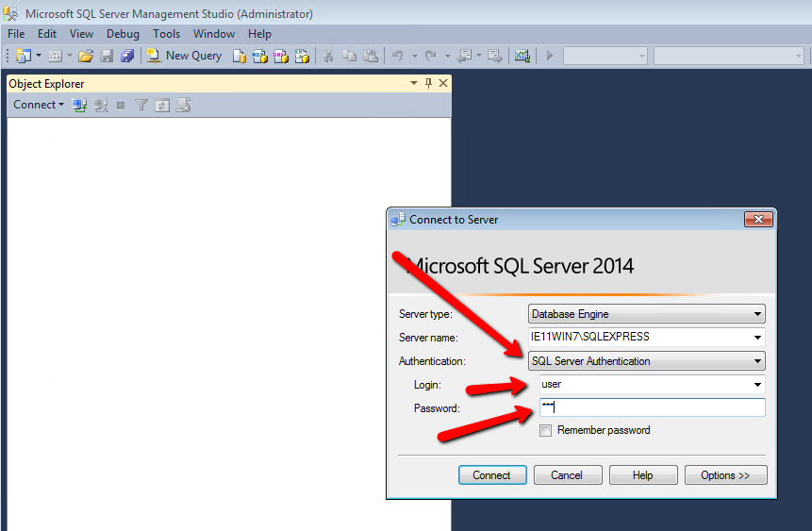This screenshot has height=531, width=812.
Task: Open the View menu
Action: coord(81,34)
